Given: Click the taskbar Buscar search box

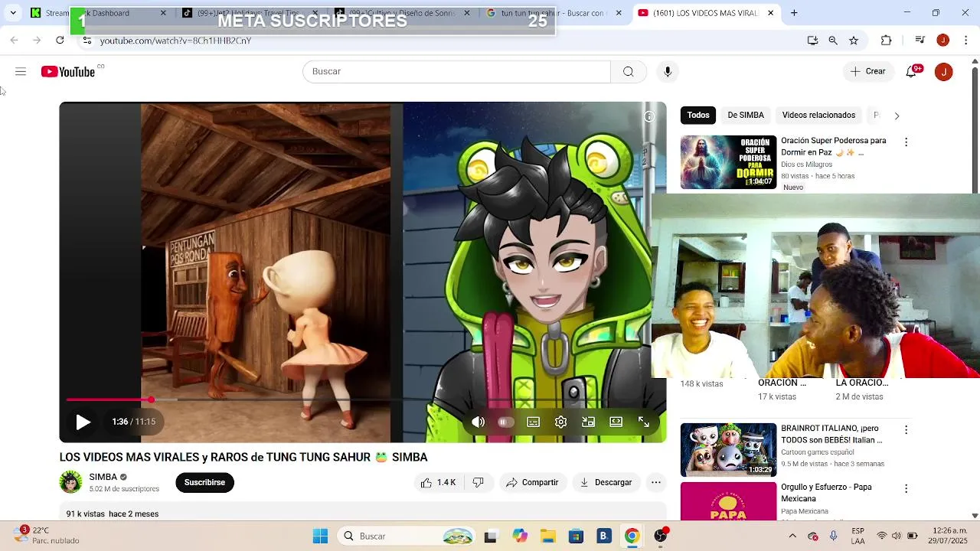Looking at the screenshot, I should 408,536.
